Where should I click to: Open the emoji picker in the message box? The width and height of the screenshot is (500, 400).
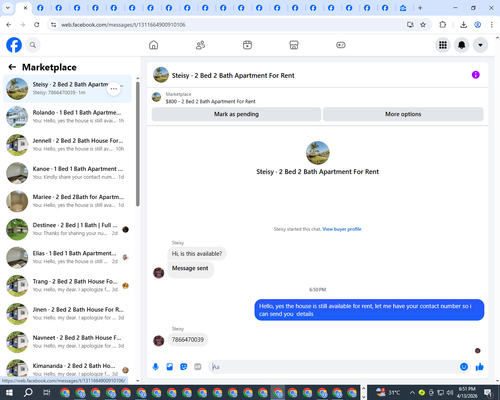pyautogui.click(x=464, y=367)
